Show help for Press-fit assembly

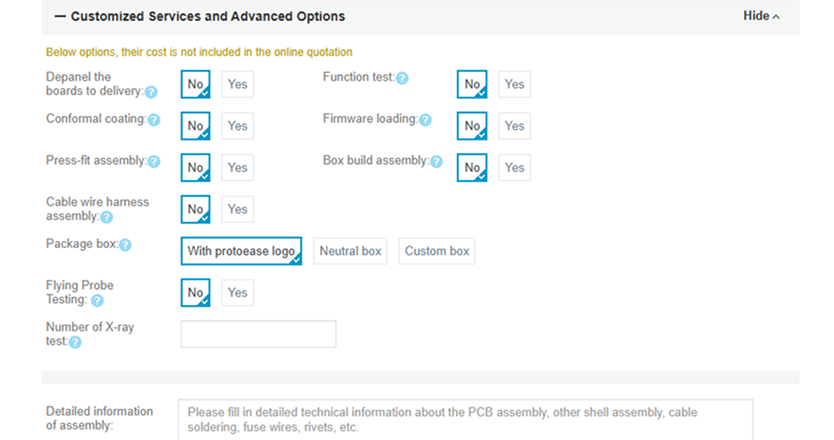coord(154,161)
